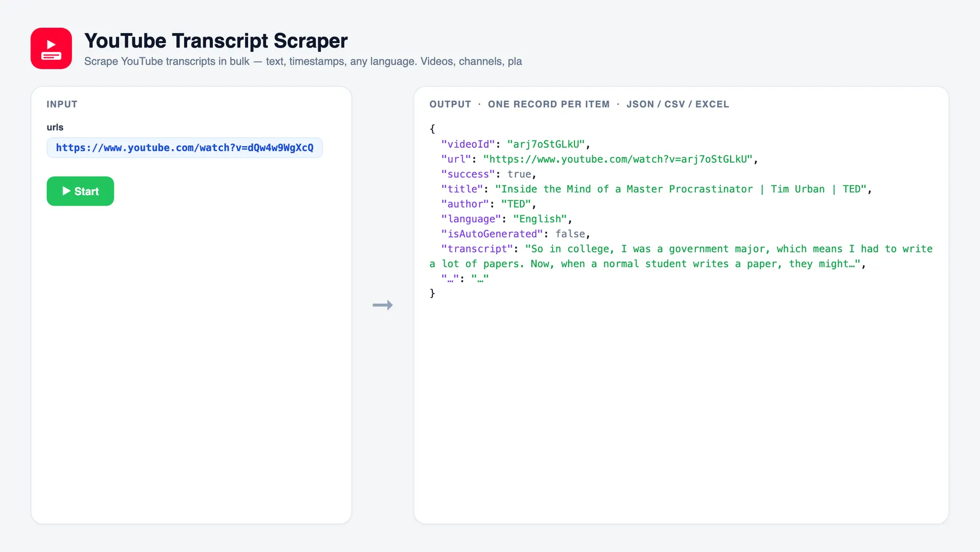The image size is (980, 552).
Task: Click the subtitle starting "Scrape YouTube transcripts in bulk"
Action: (x=303, y=62)
